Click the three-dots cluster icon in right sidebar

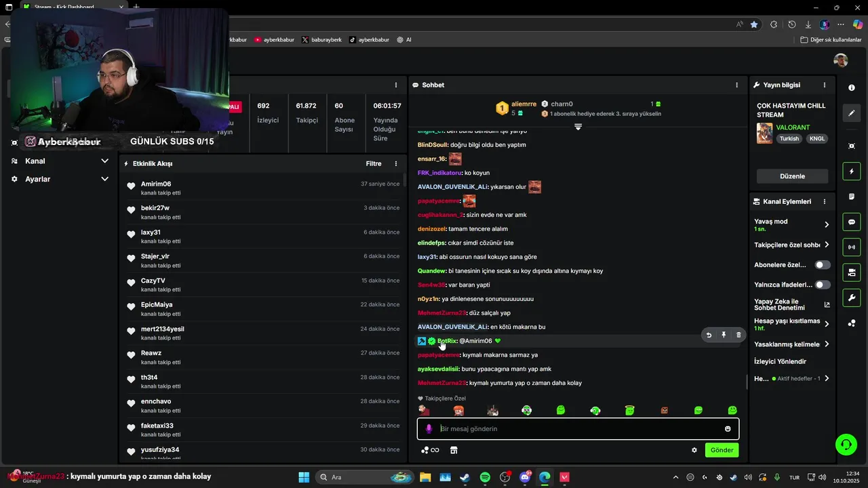click(x=852, y=323)
